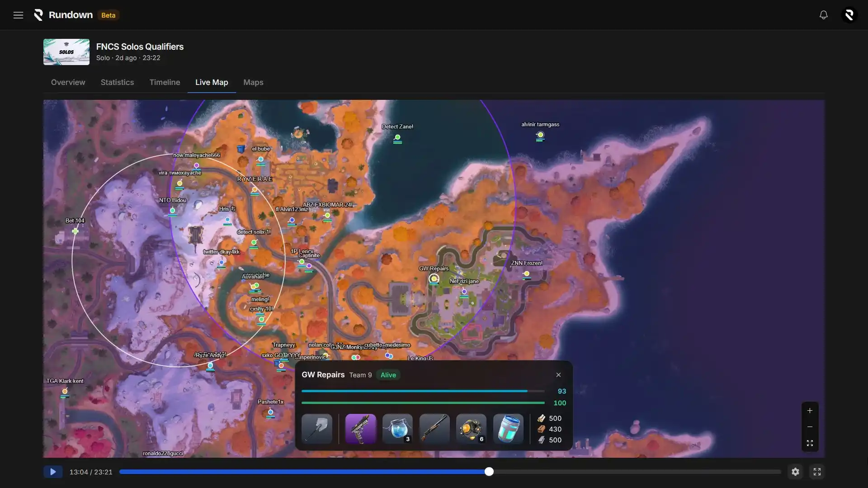Select the grenade item slot

tap(471, 428)
